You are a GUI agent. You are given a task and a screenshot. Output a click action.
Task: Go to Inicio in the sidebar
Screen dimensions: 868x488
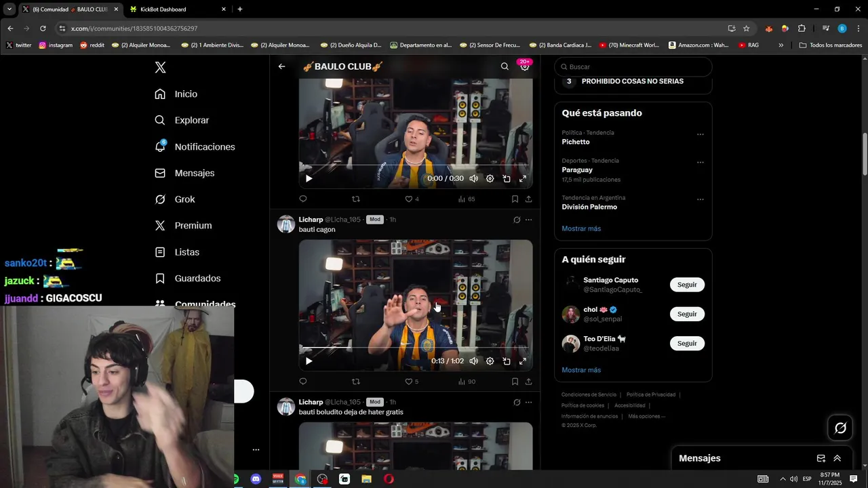coord(176,94)
